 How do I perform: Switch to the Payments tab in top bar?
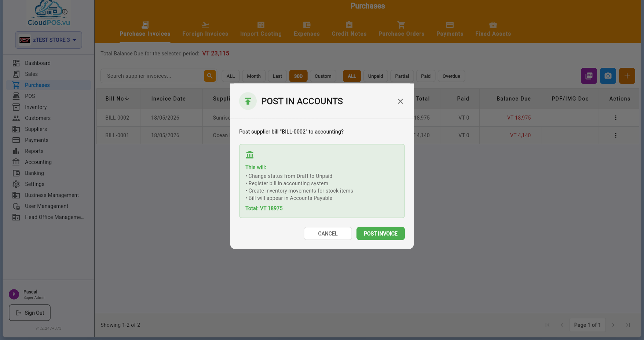450,29
